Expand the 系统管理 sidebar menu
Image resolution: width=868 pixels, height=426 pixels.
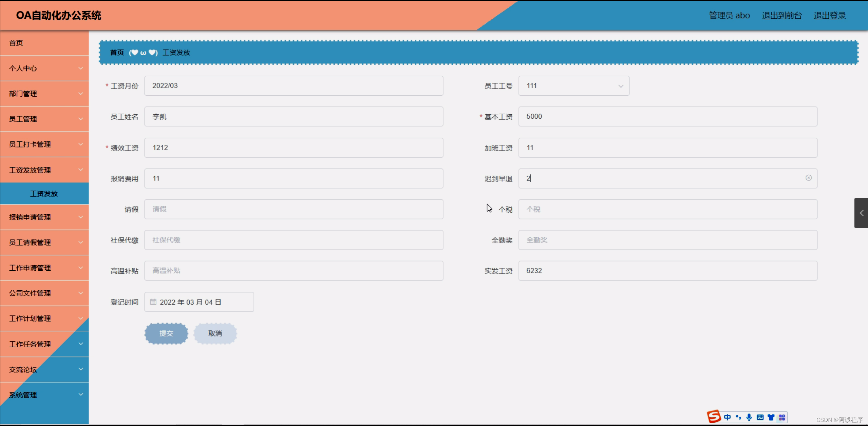point(44,395)
